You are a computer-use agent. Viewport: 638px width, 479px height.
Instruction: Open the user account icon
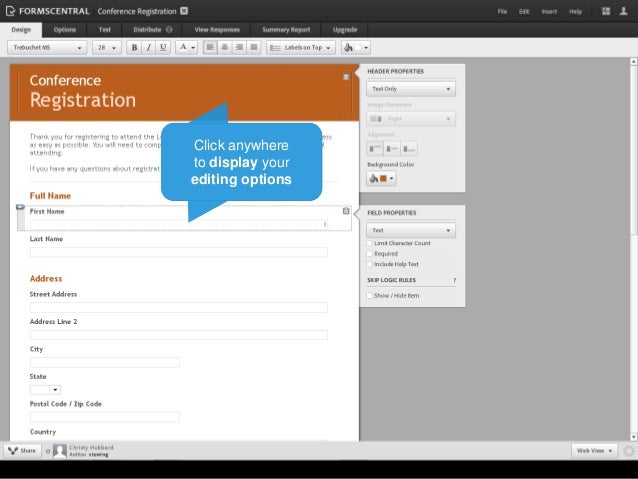pyautogui.click(x=623, y=11)
